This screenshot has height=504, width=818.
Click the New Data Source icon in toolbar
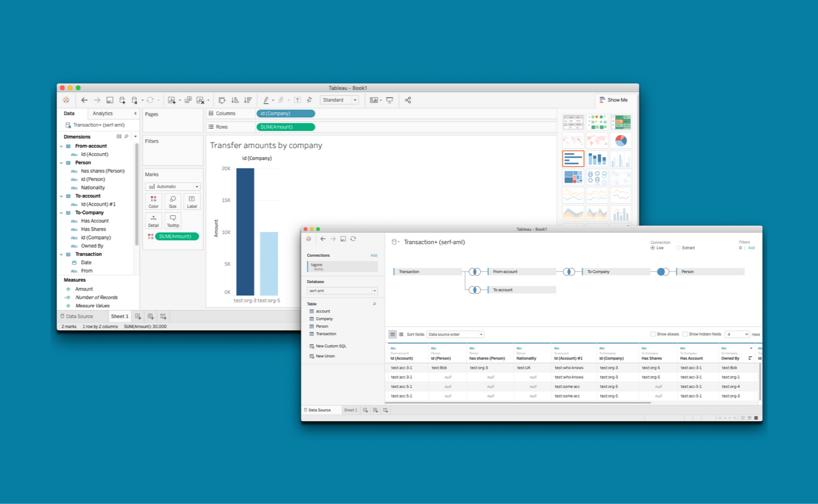[x=122, y=100]
